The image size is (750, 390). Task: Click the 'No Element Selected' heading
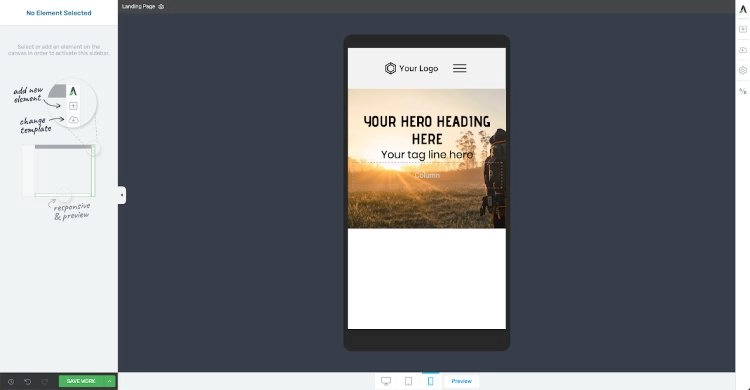pyautogui.click(x=59, y=13)
